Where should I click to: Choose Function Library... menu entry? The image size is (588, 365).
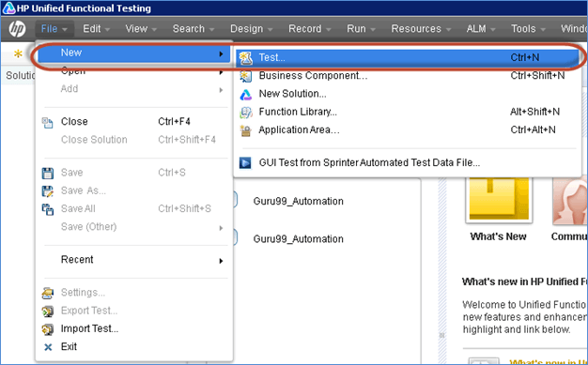(x=408, y=112)
